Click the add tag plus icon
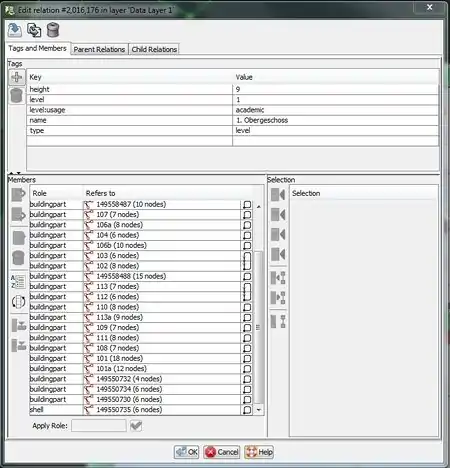This screenshot has width=450, height=468. 17,77
